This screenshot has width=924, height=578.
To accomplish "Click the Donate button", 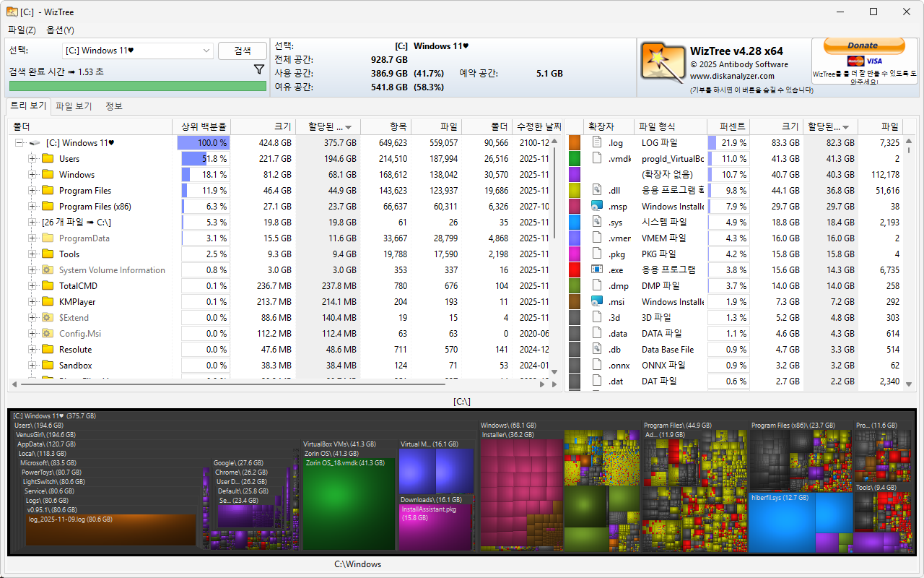I will [863, 46].
